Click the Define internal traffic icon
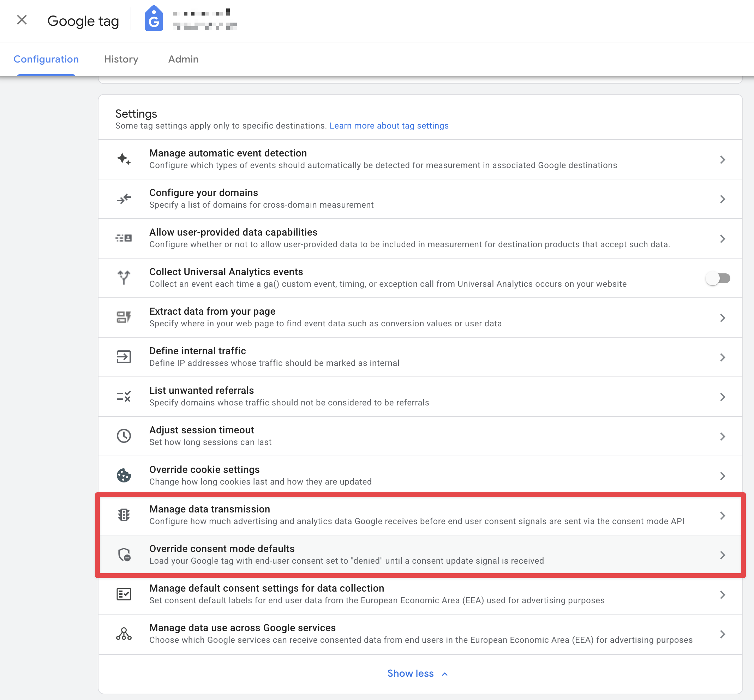 (124, 357)
